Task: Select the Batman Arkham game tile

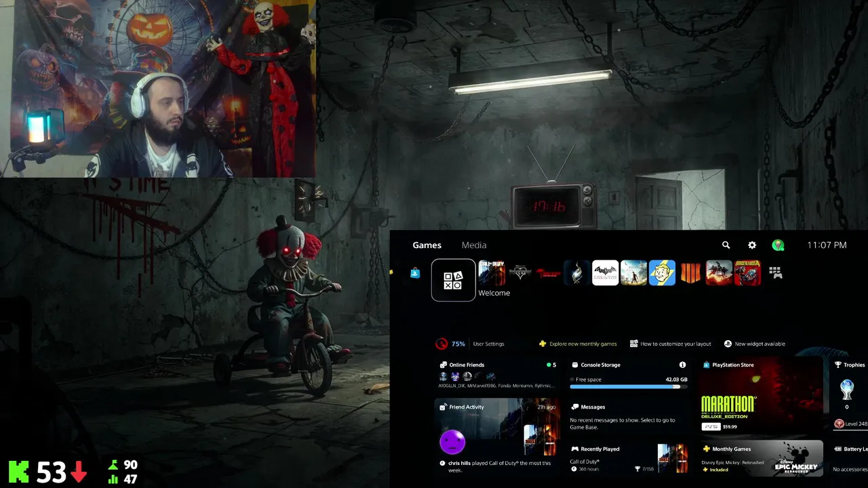Action: [605, 273]
